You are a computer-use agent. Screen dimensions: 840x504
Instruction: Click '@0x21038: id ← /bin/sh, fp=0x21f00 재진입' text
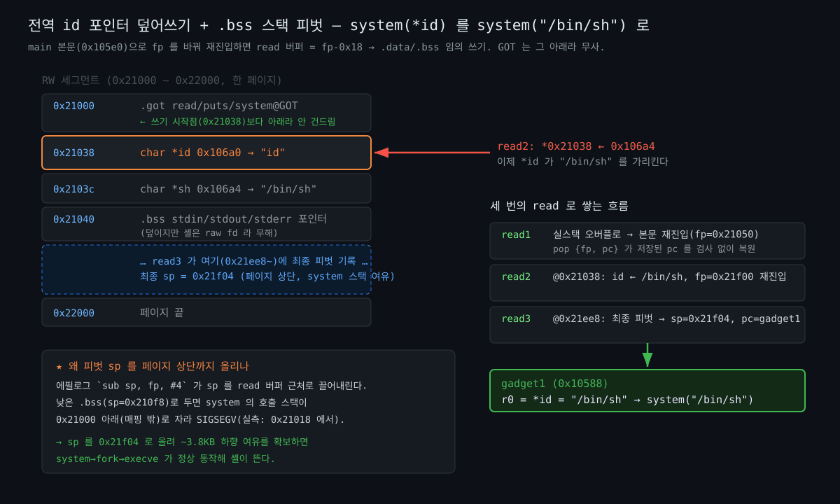click(x=670, y=276)
